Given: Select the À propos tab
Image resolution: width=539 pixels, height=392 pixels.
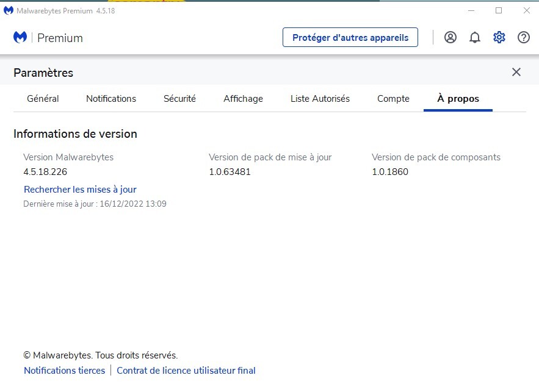Looking at the screenshot, I should [x=458, y=99].
